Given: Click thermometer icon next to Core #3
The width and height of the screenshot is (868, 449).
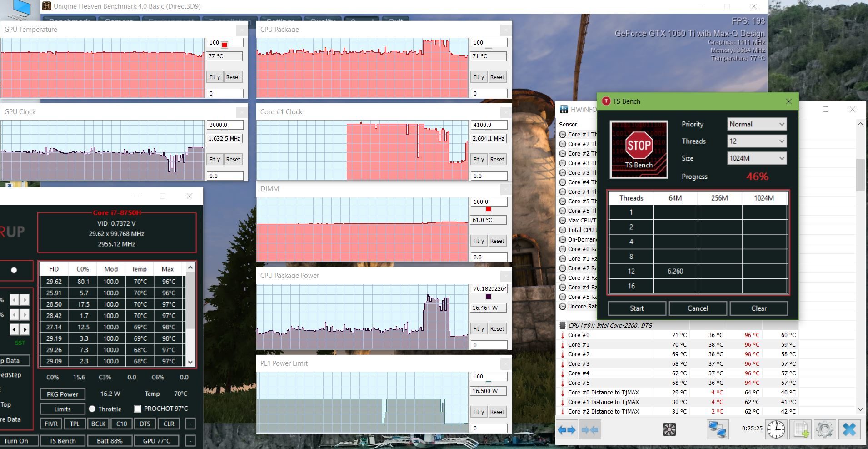Looking at the screenshot, I should click(563, 364).
